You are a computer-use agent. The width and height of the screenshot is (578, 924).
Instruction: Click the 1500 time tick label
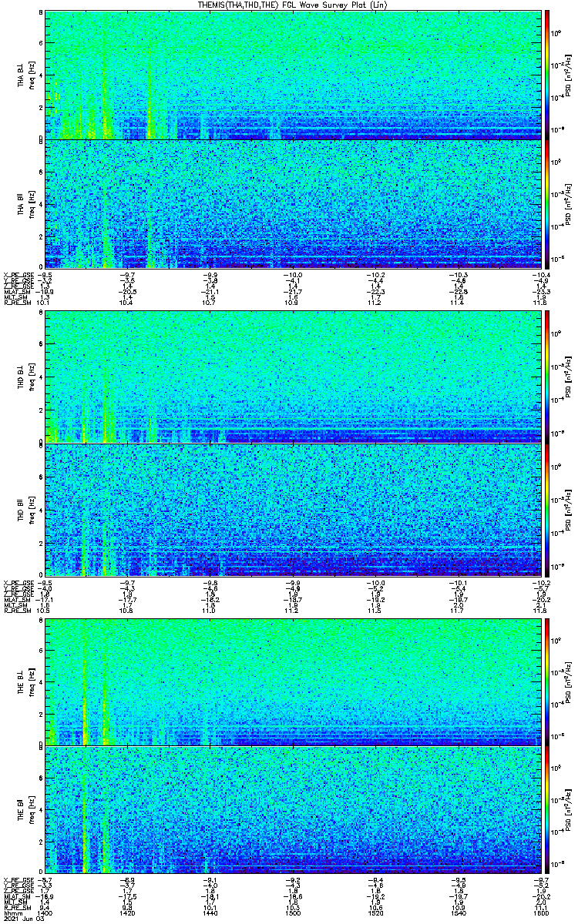coord(293,914)
